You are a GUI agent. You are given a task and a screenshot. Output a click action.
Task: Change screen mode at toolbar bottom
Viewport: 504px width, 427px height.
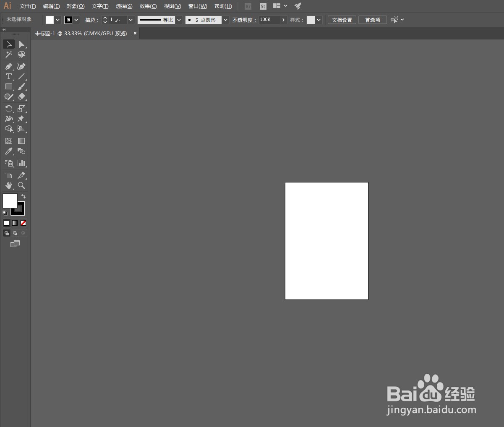point(15,244)
